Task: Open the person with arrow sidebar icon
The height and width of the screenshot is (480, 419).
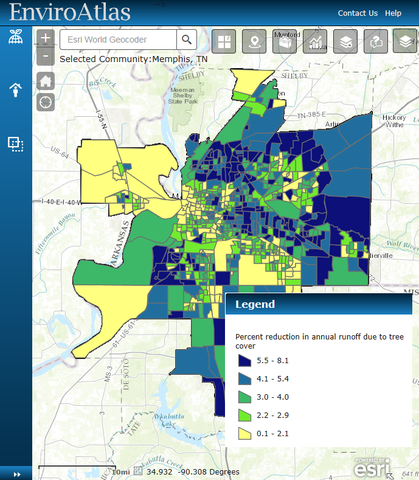Action: click(16, 90)
